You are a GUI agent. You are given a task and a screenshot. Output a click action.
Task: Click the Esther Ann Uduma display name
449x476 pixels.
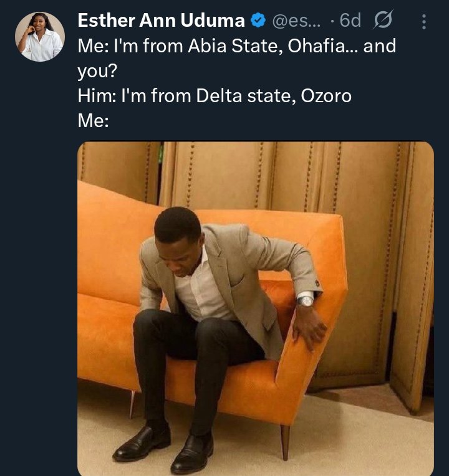tap(161, 21)
